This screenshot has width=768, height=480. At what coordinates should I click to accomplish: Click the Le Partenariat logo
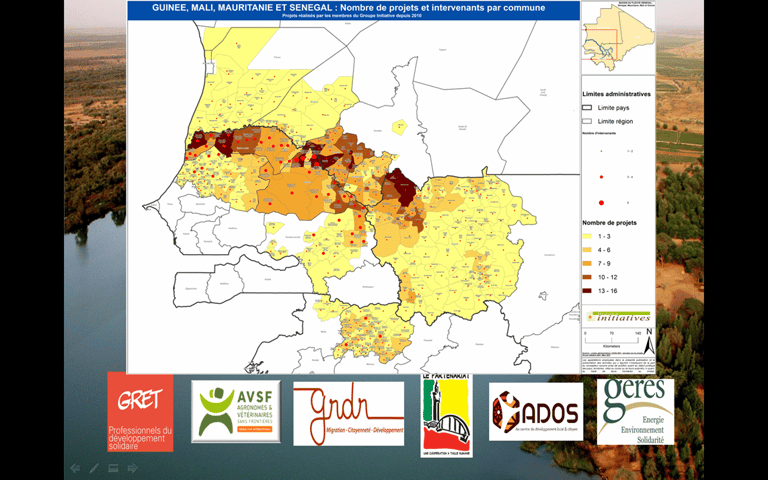click(446, 416)
